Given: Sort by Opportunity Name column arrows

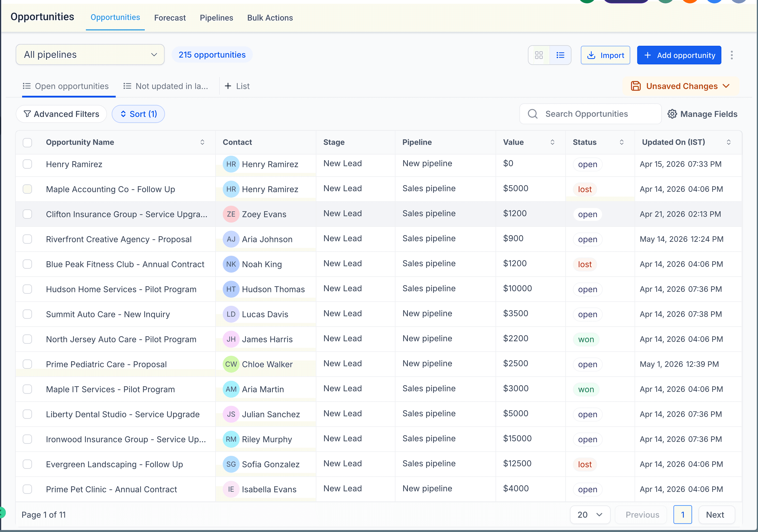Looking at the screenshot, I should (x=202, y=142).
